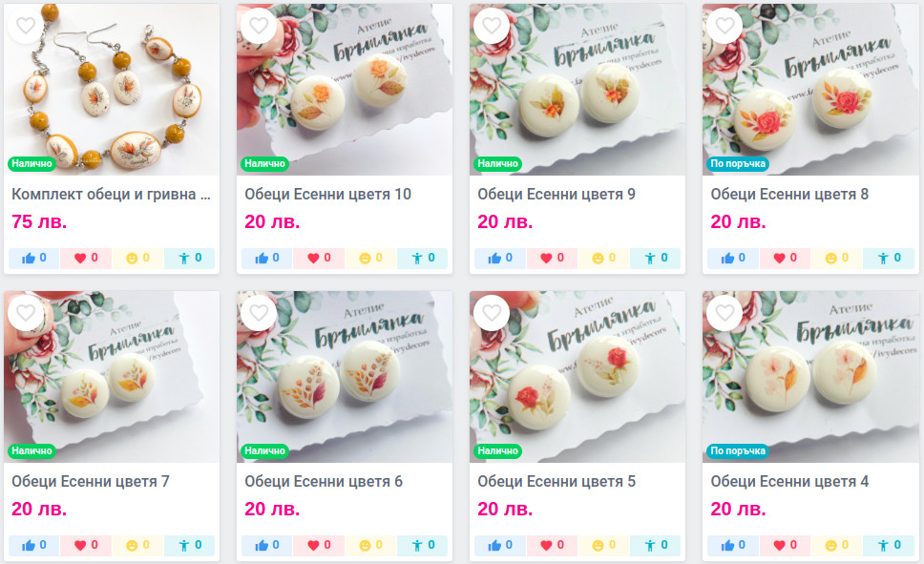Click Налично badge on Есенни цветя 7

tap(31, 450)
